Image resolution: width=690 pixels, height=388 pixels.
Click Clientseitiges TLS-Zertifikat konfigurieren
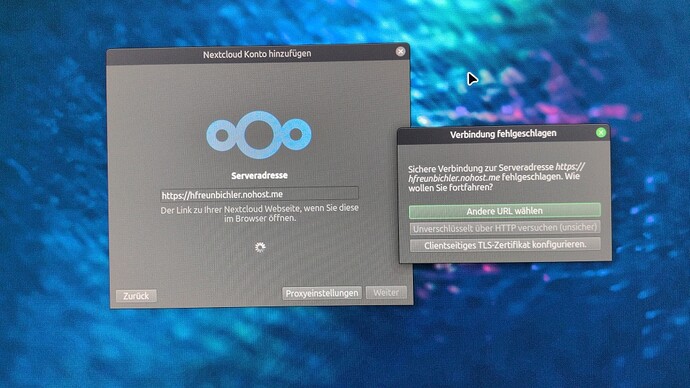[505, 245]
